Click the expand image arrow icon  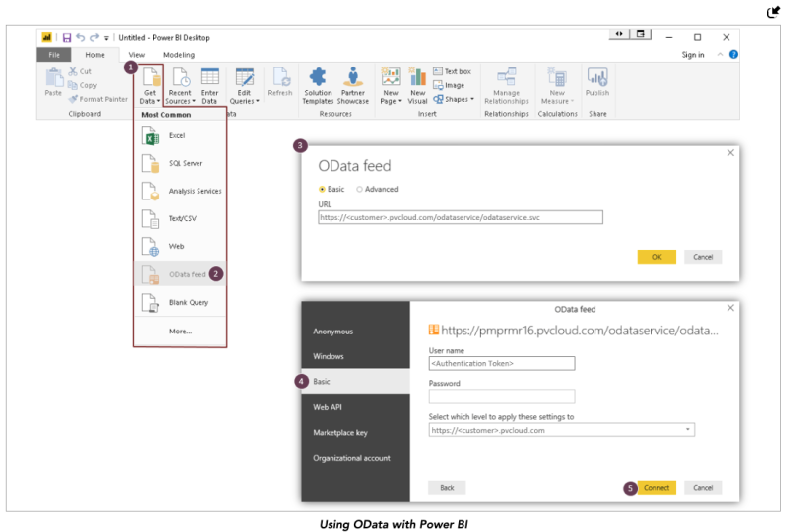click(773, 12)
